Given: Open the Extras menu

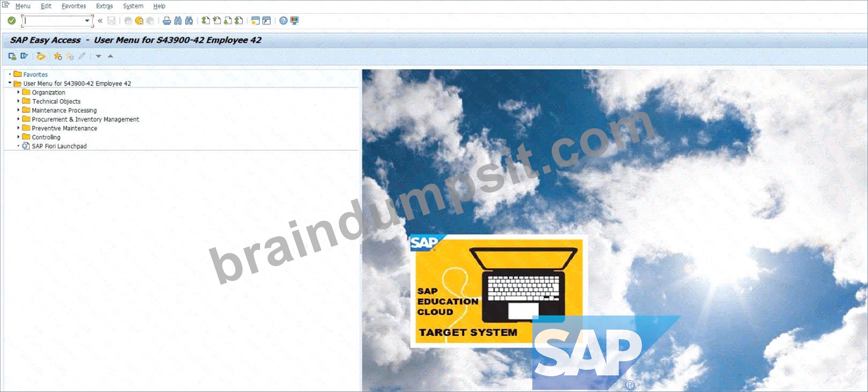Looking at the screenshot, I should point(104,6).
